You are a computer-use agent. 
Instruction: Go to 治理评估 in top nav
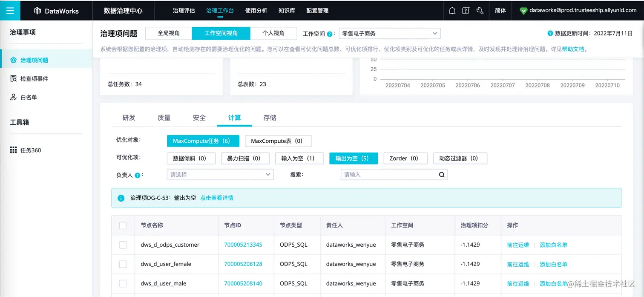[184, 11]
